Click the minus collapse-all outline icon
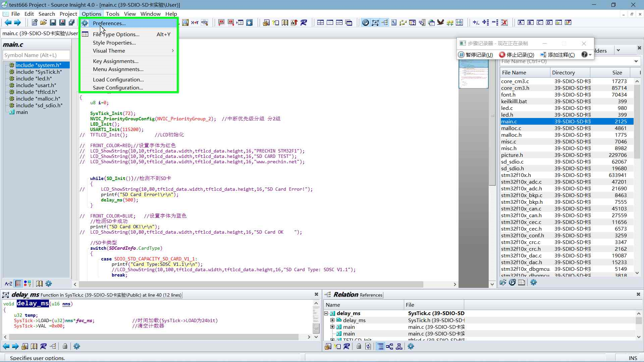 [495, 22]
